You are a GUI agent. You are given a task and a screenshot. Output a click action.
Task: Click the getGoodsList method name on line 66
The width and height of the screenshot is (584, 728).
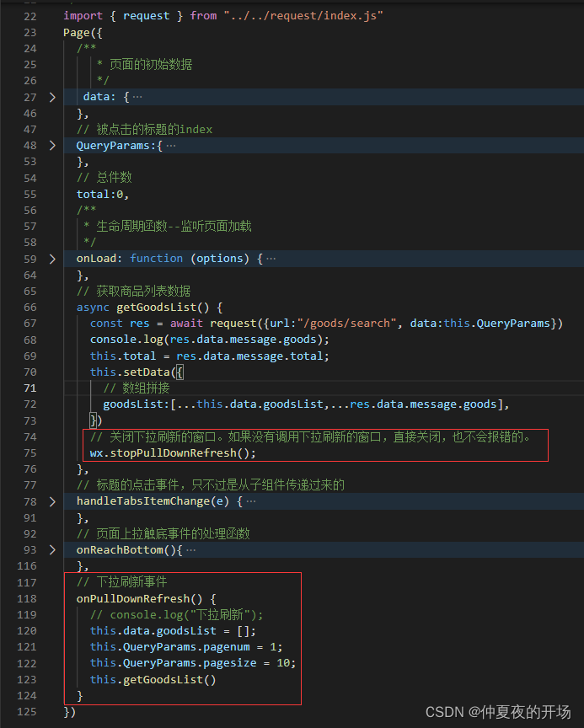click(157, 308)
